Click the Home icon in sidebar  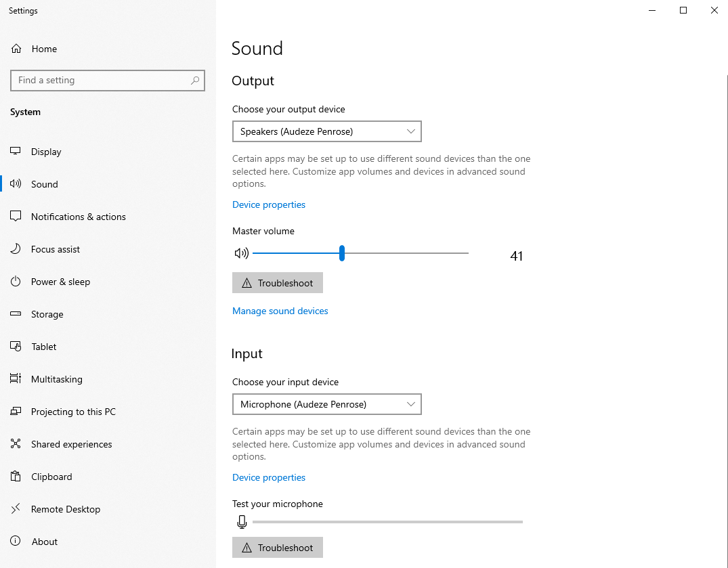[x=16, y=49]
